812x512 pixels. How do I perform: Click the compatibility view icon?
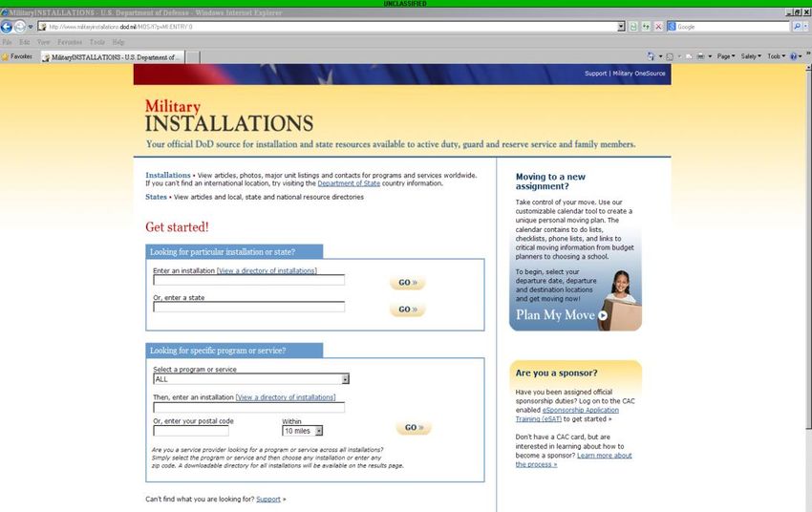tap(633, 27)
